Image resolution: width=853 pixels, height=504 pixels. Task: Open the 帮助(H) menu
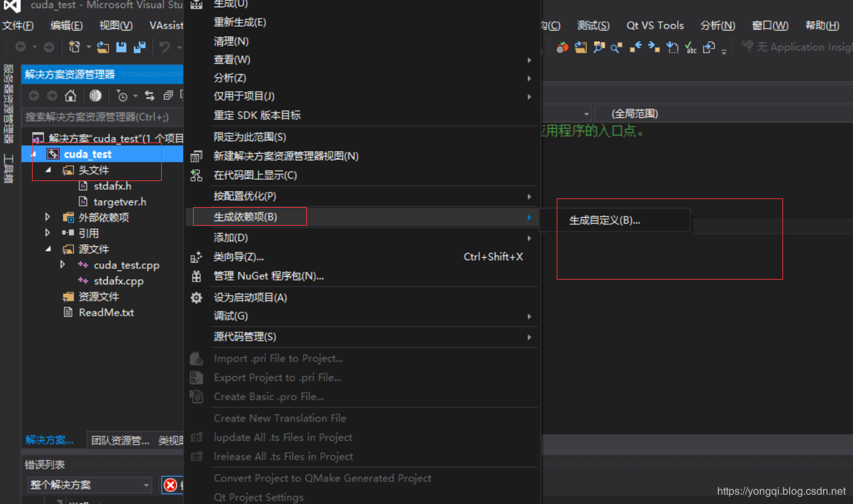click(x=822, y=25)
